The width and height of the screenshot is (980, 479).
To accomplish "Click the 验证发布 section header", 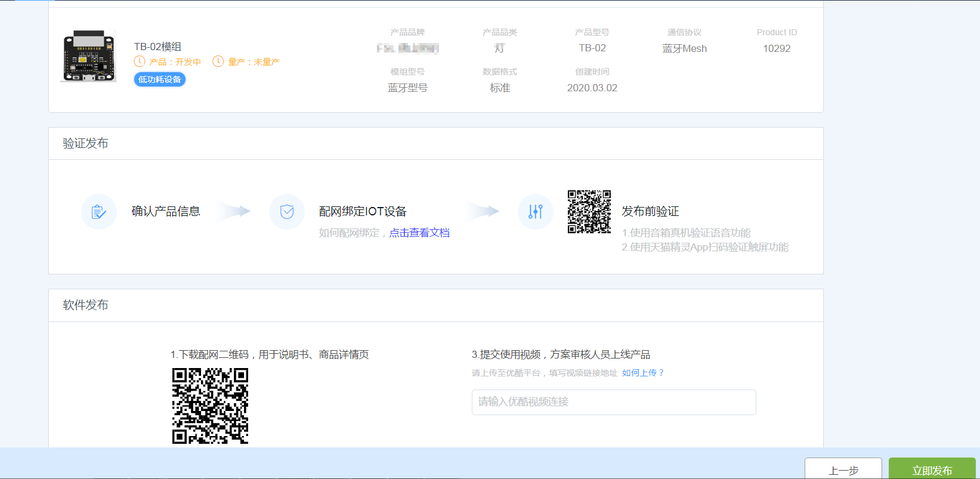I will 85,143.
